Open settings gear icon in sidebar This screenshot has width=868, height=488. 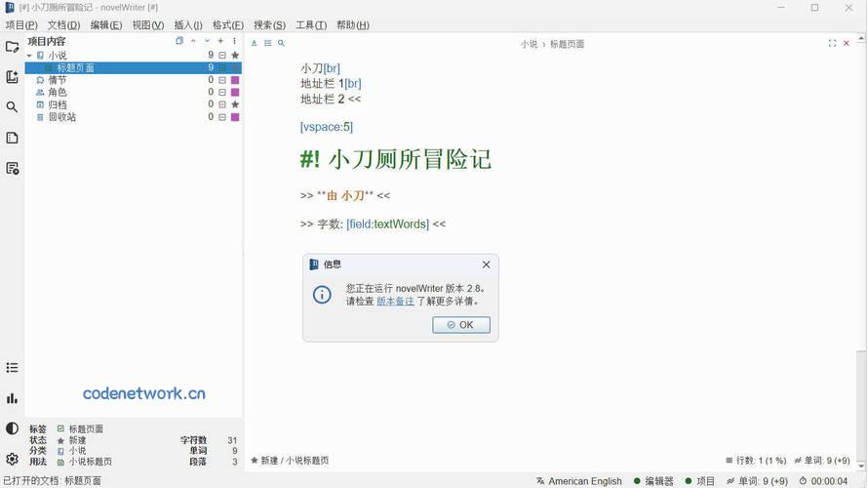(x=12, y=459)
